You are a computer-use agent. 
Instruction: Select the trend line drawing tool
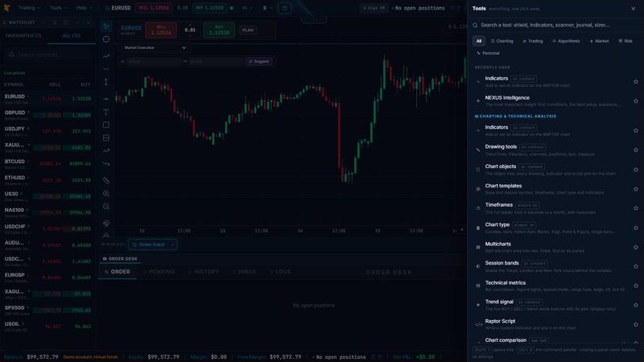click(x=106, y=56)
